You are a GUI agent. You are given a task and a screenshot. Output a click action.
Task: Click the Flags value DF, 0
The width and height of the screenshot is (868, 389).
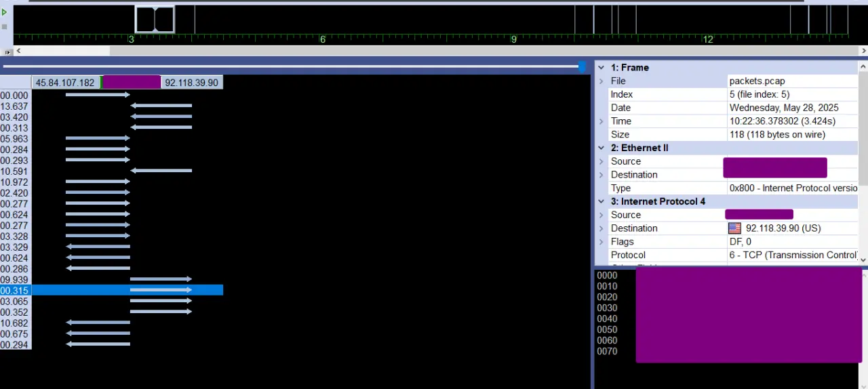click(741, 242)
